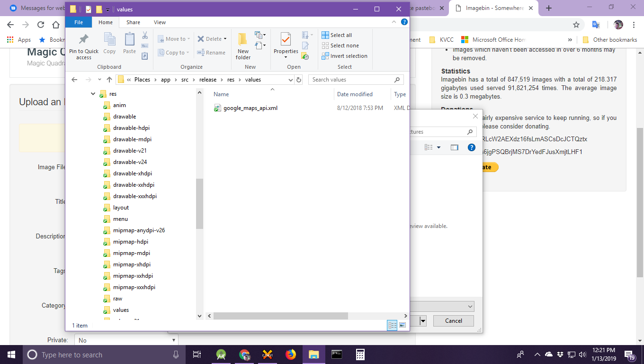Expand the address bar history dropdown
This screenshot has width=644, height=364.
click(x=290, y=80)
